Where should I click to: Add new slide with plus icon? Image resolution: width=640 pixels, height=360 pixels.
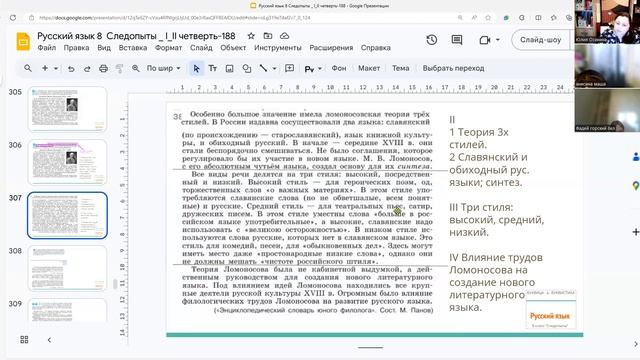(x=45, y=68)
